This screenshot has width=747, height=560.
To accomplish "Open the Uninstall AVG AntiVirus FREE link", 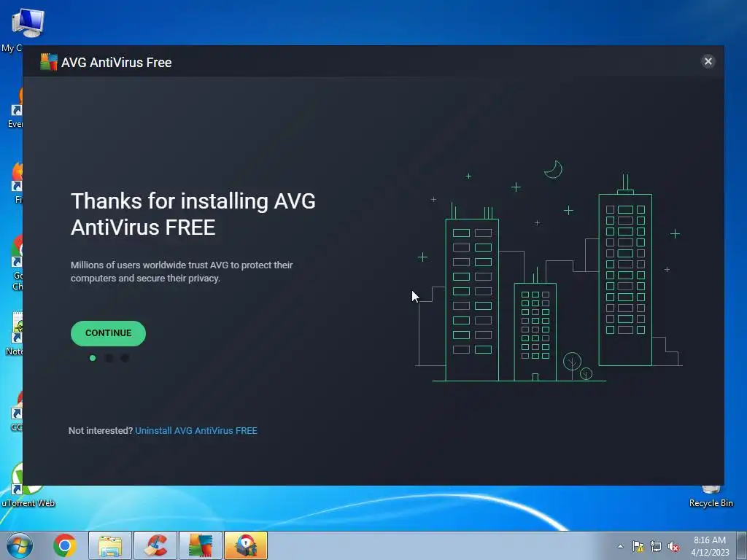I will coord(196,430).
